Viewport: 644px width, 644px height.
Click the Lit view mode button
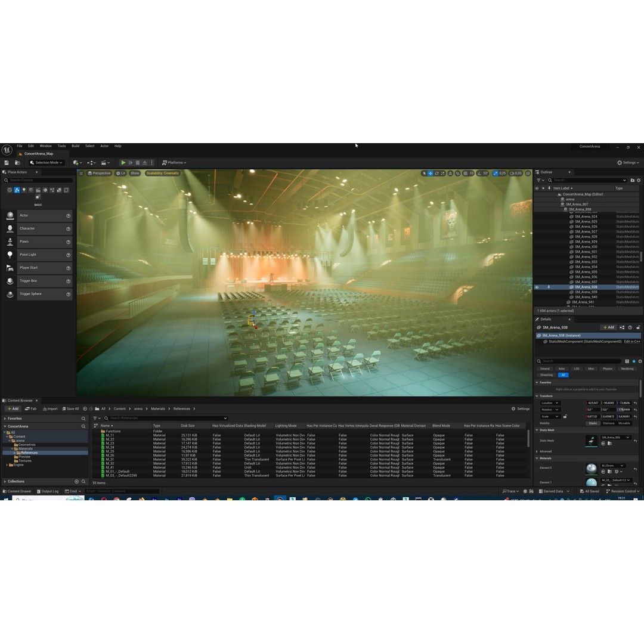[x=120, y=174]
